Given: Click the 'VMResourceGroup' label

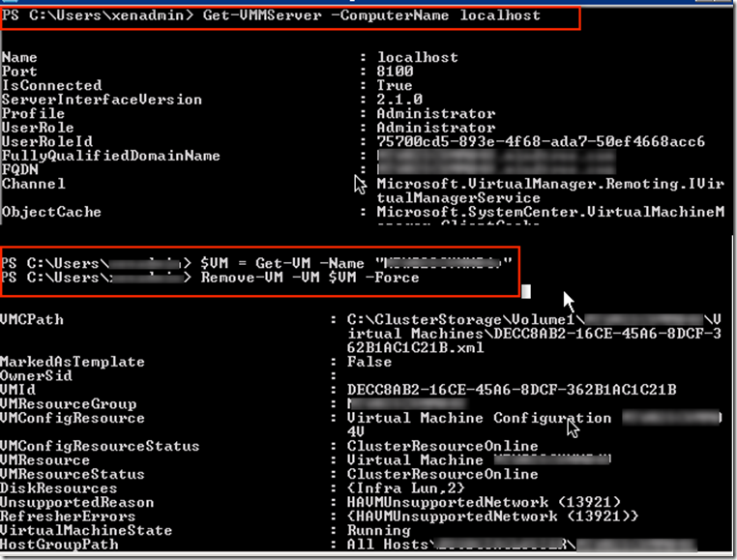Looking at the screenshot, I should pyautogui.click(x=68, y=404).
